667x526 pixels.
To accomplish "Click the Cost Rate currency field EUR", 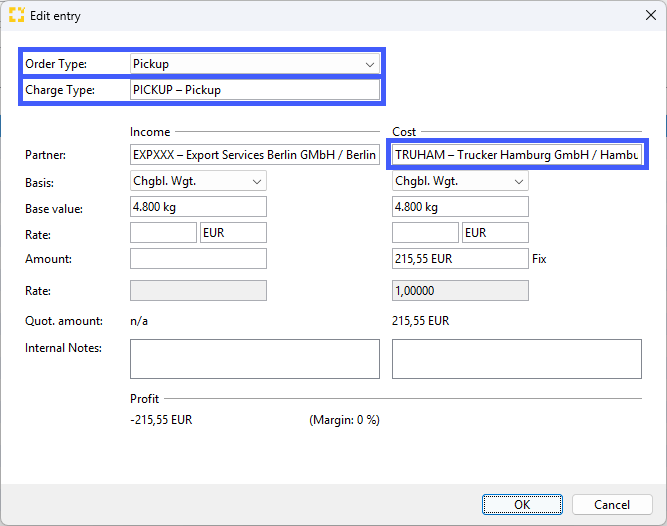I will pyautogui.click(x=496, y=233).
